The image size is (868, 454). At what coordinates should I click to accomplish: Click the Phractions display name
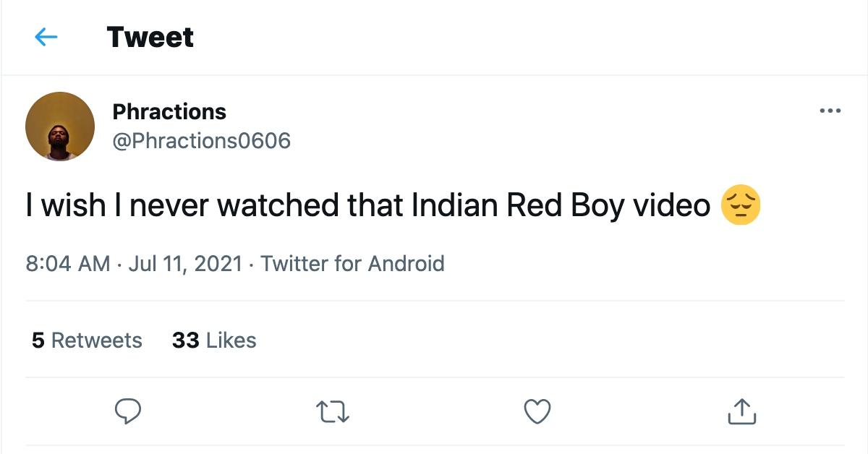pyautogui.click(x=169, y=112)
